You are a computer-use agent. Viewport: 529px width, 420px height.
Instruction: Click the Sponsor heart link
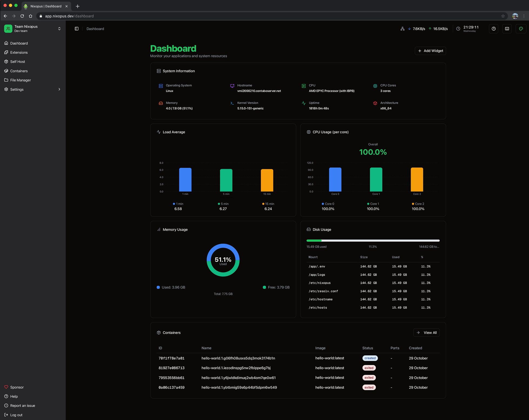[x=17, y=387]
